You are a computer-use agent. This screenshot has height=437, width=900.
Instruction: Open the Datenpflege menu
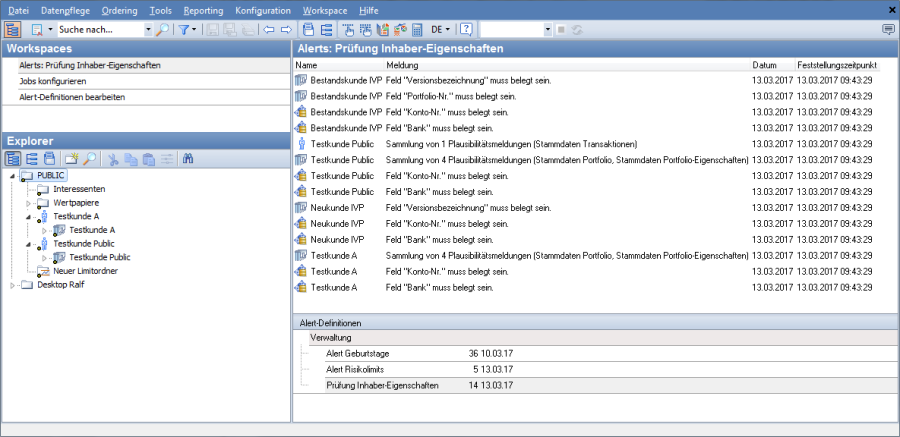click(65, 9)
